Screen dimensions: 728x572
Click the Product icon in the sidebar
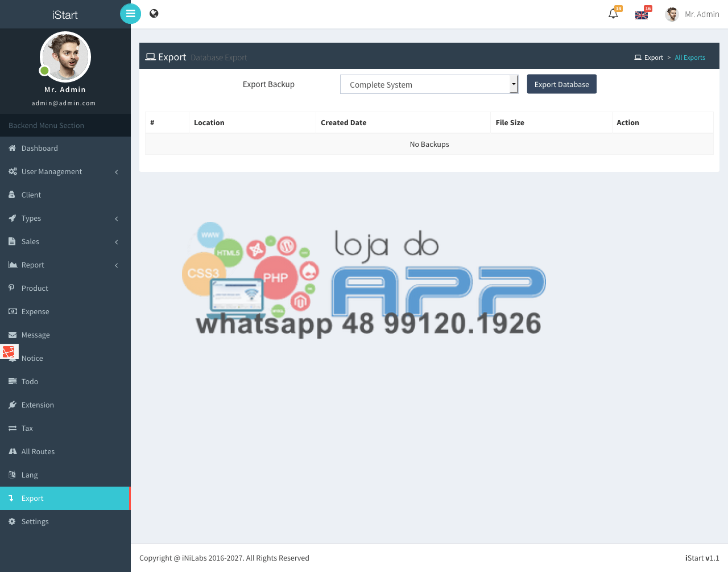[12, 288]
